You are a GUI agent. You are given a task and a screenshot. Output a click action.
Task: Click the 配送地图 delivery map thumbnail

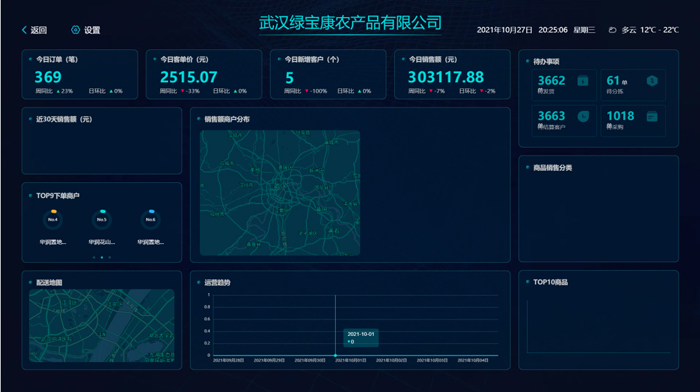tap(102, 325)
